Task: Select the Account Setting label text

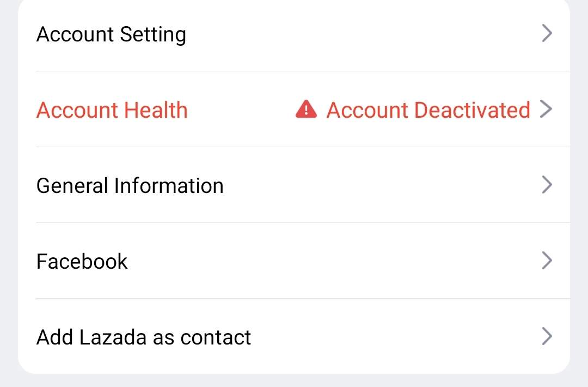Action: [111, 35]
